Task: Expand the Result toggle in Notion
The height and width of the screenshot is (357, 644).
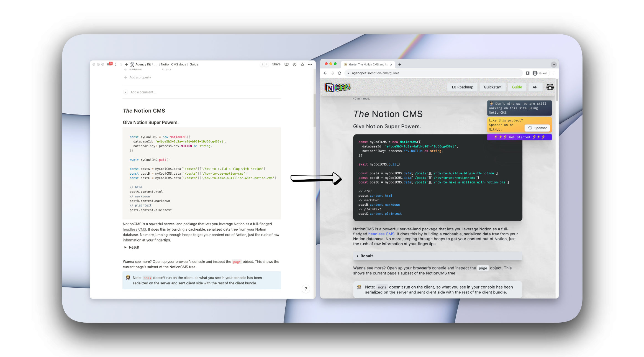Action: pyautogui.click(x=125, y=247)
